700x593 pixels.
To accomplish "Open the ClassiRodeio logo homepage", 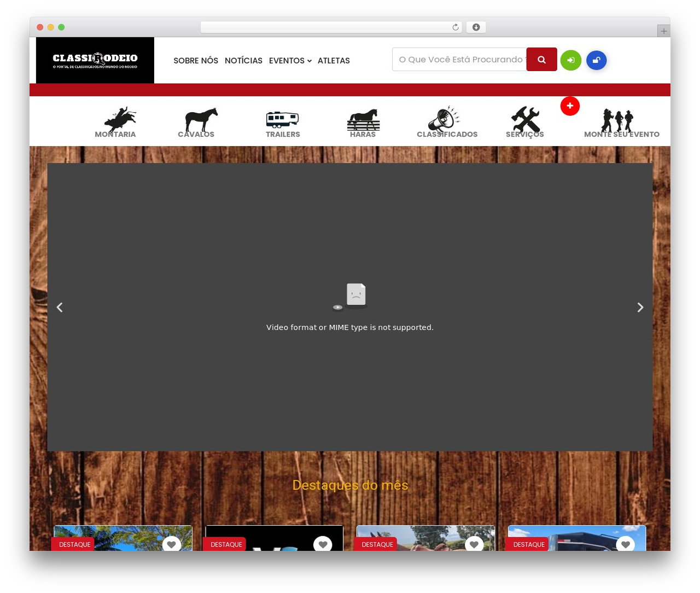I will (x=95, y=60).
